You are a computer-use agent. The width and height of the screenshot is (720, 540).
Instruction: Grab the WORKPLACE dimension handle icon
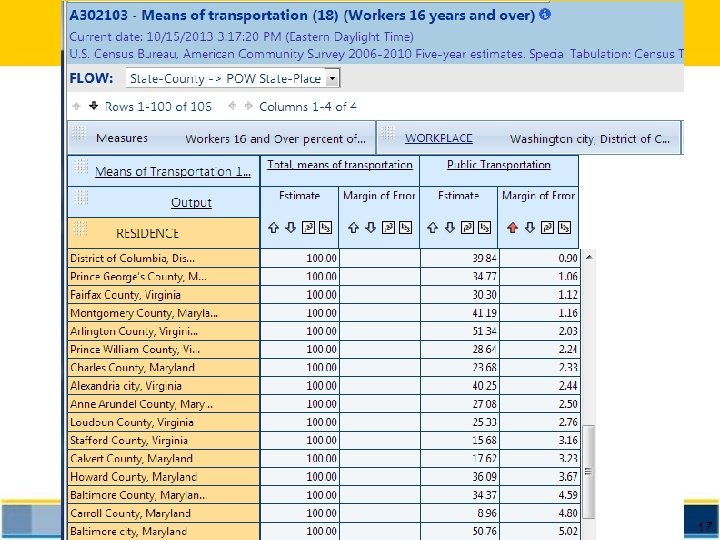[388, 133]
